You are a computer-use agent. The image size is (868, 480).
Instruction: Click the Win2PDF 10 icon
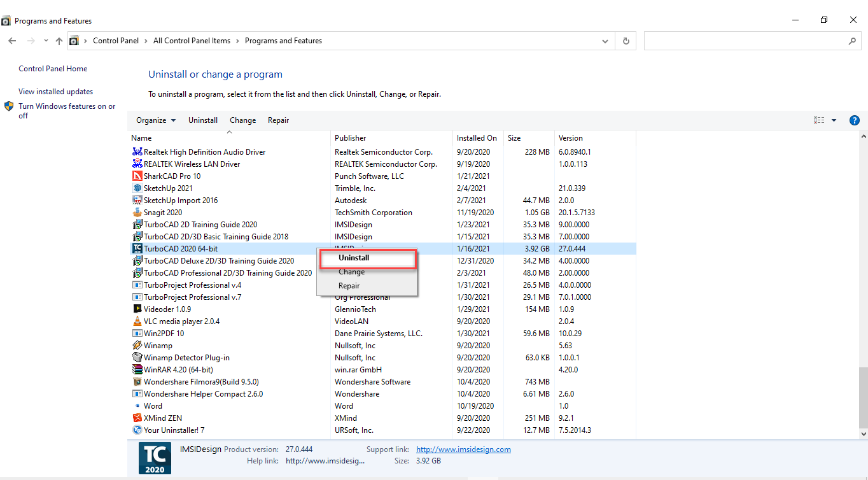[137, 334]
